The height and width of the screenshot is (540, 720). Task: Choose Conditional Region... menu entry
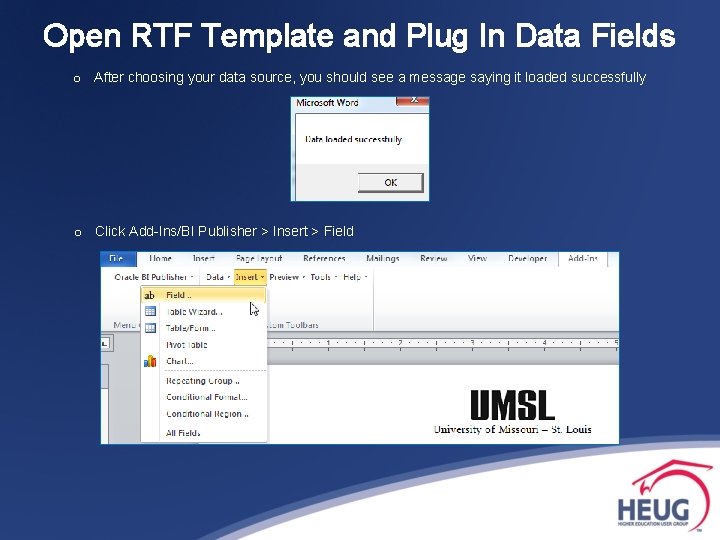point(203,414)
